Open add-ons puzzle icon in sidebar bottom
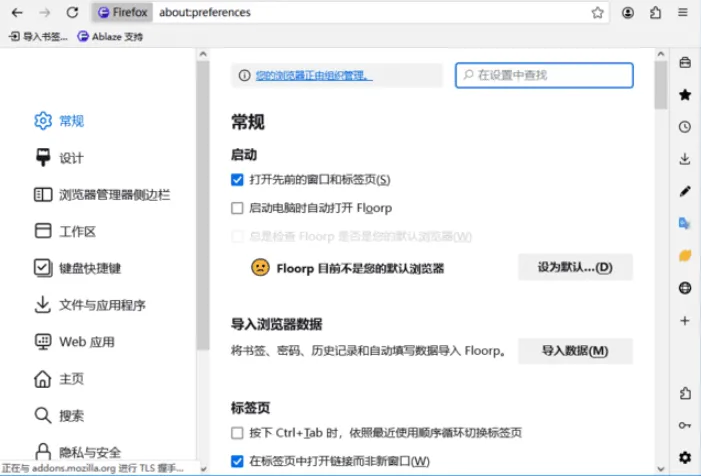The image size is (701, 476). click(685, 393)
